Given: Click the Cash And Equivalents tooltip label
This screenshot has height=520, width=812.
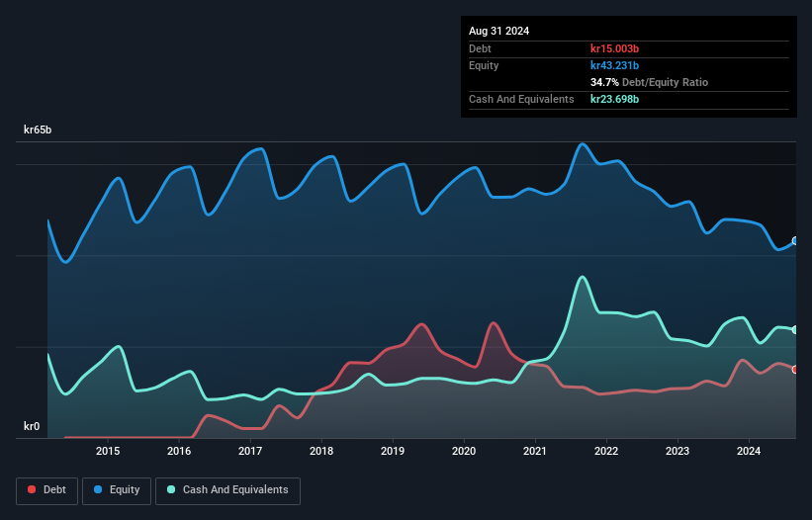Looking at the screenshot, I should coord(521,99).
